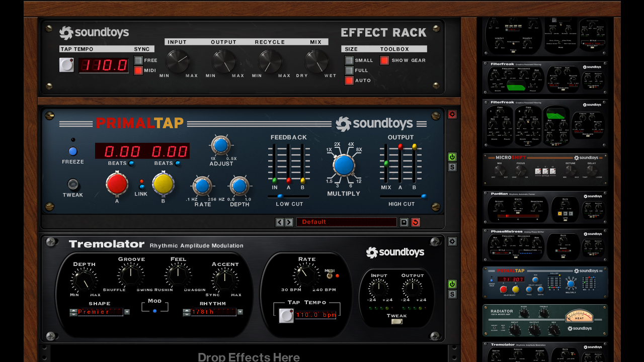This screenshot has width=644, height=362.
Task: Click the PrimalTap save preset icon
Action: pos(404,222)
